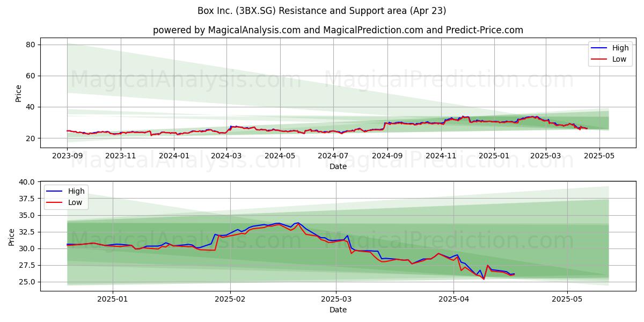Click the '25.0' price tick on the bottom chart

coord(27,282)
